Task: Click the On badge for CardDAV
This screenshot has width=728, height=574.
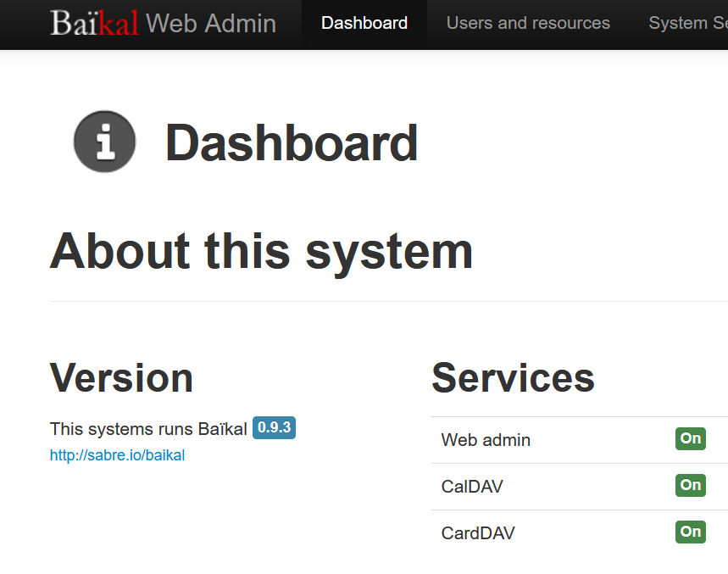Action: point(690,532)
